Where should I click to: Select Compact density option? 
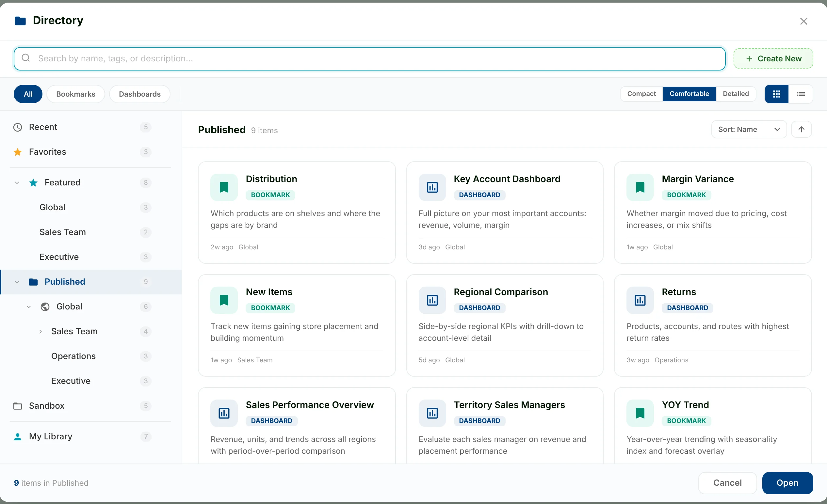[x=641, y=94]
